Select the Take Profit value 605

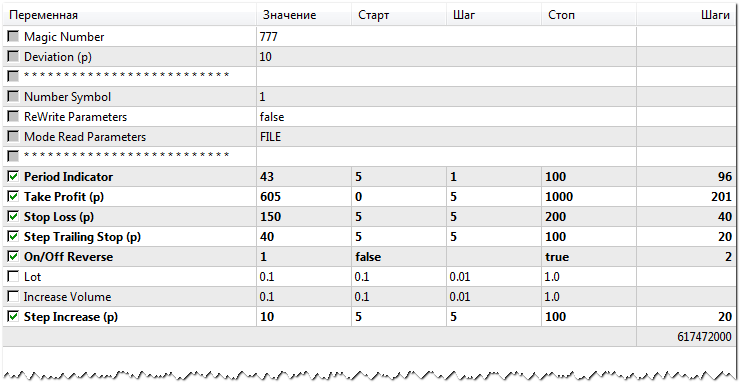click(270, 196)
